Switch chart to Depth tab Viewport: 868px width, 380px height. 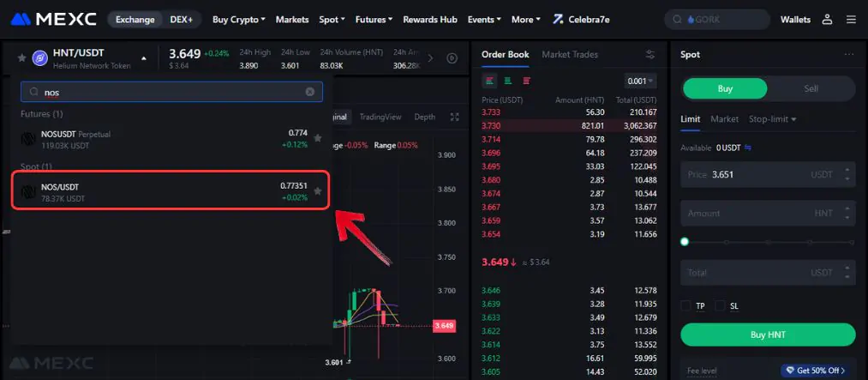click(x=425, y=117)
